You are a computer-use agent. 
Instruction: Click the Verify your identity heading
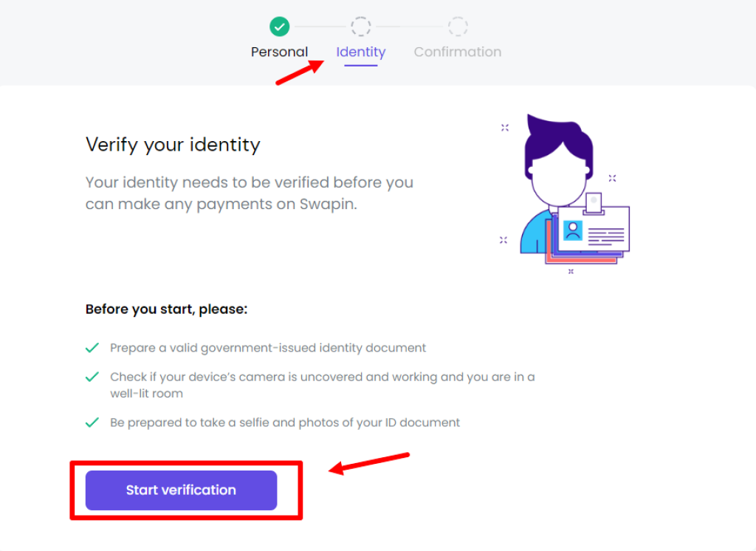click(x=173, y=145)
